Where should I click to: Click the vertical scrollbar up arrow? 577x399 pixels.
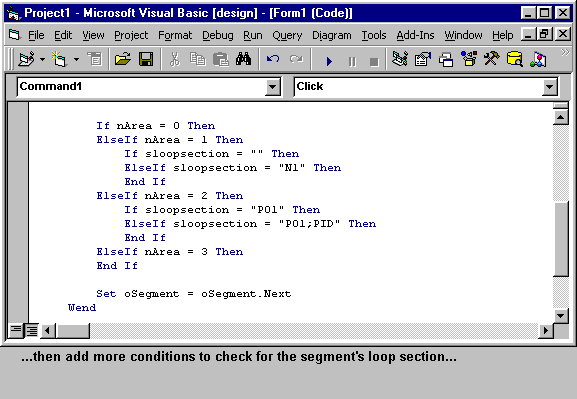(560, 117)
